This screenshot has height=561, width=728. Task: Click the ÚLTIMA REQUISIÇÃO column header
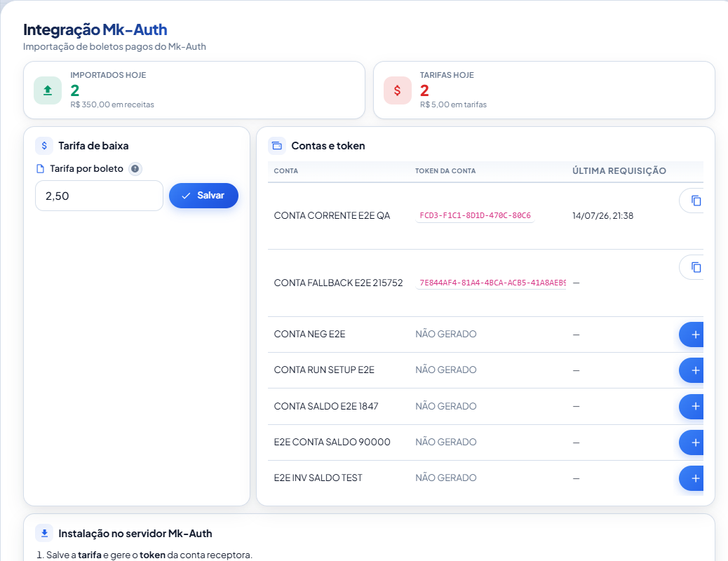click(619, 171)
